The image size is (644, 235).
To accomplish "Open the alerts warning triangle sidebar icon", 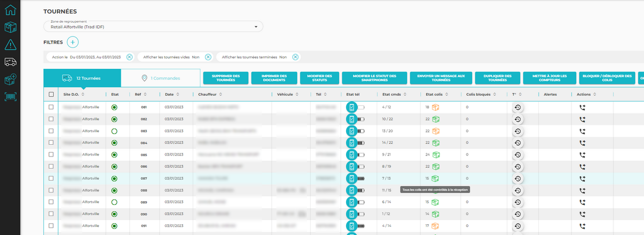I will coord(10,45).
